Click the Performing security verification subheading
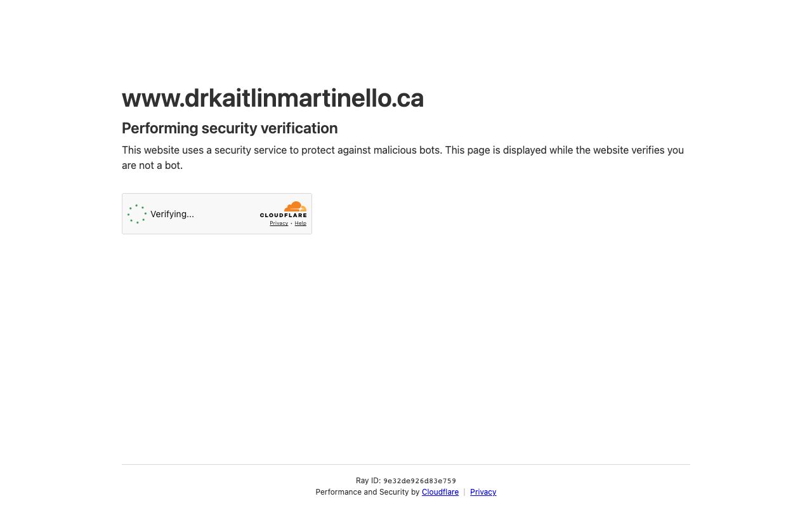This screenshot has width=812, height=508. 230,128
